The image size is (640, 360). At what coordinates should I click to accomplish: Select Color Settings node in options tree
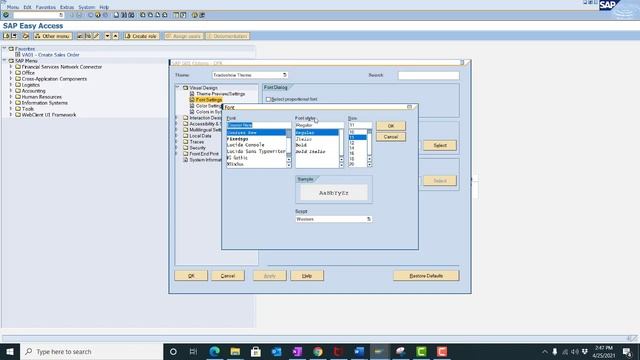pos(209,106)
